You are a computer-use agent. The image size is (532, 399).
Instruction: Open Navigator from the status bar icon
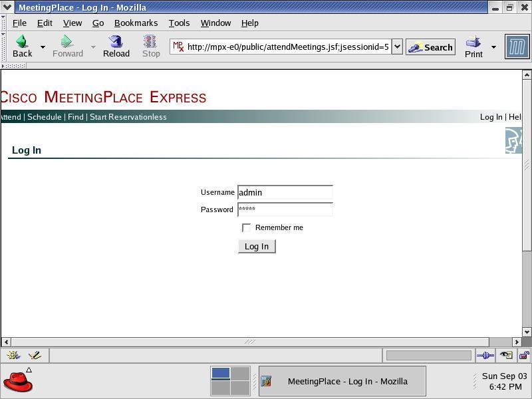pyautogui.click(x=13, y=355)
